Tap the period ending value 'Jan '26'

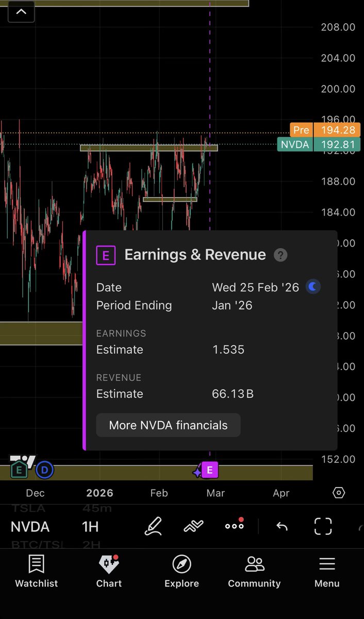(232, 305)
